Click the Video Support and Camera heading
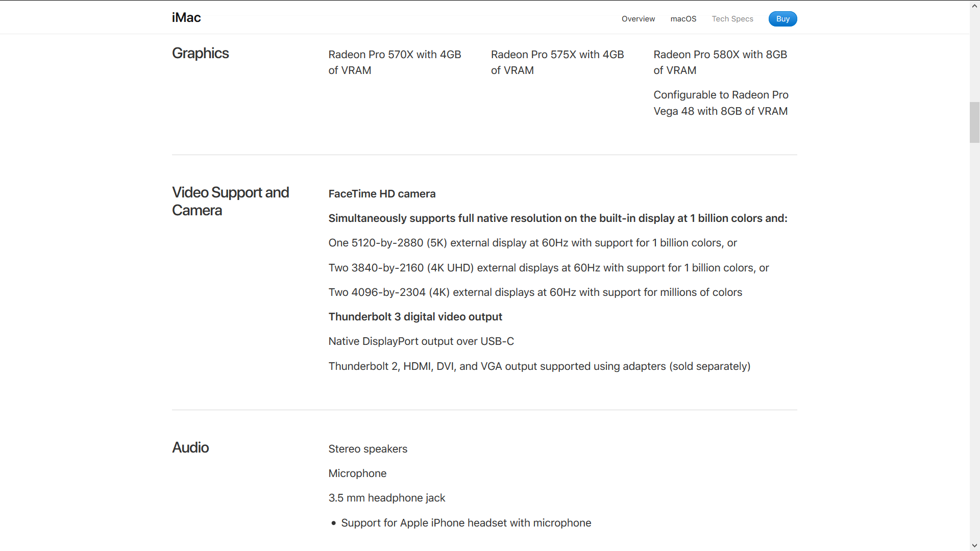 tap(231, 201)
